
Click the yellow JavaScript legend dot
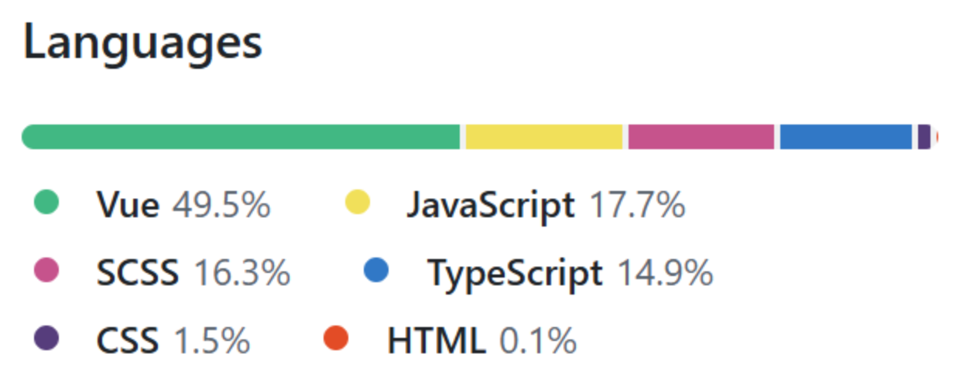coord(357,203)
